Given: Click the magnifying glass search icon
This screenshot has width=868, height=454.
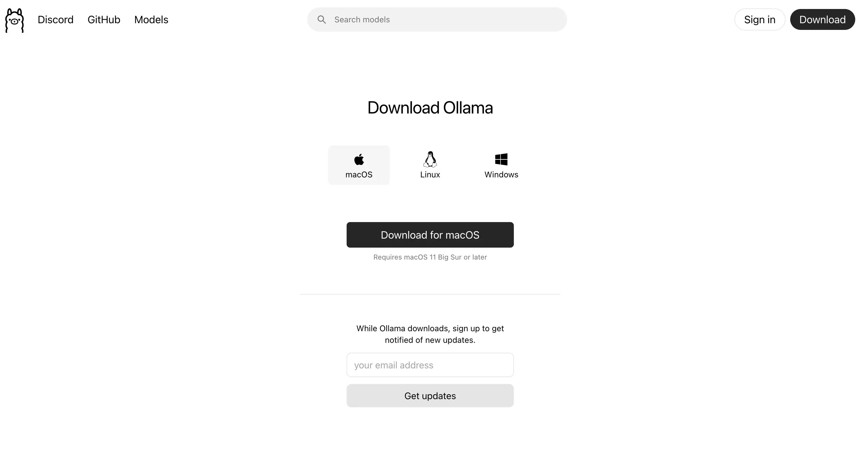Looking at the screenshot, I should point(321,19).
